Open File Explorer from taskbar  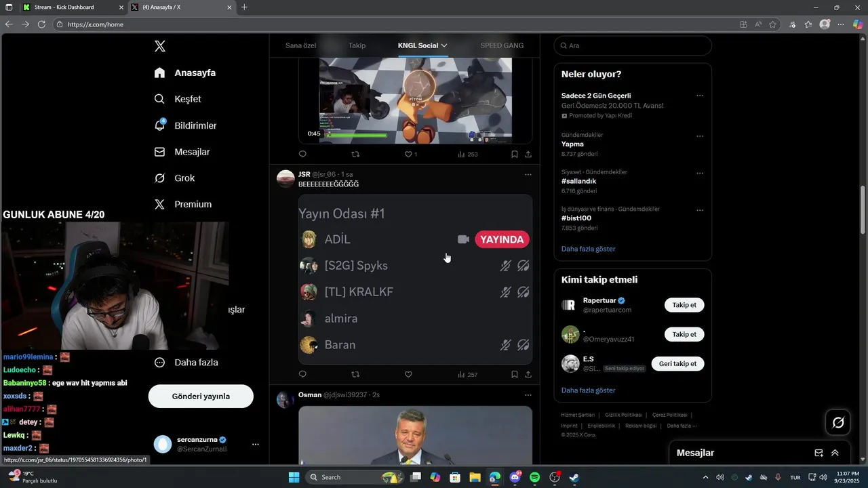[475, 477]
